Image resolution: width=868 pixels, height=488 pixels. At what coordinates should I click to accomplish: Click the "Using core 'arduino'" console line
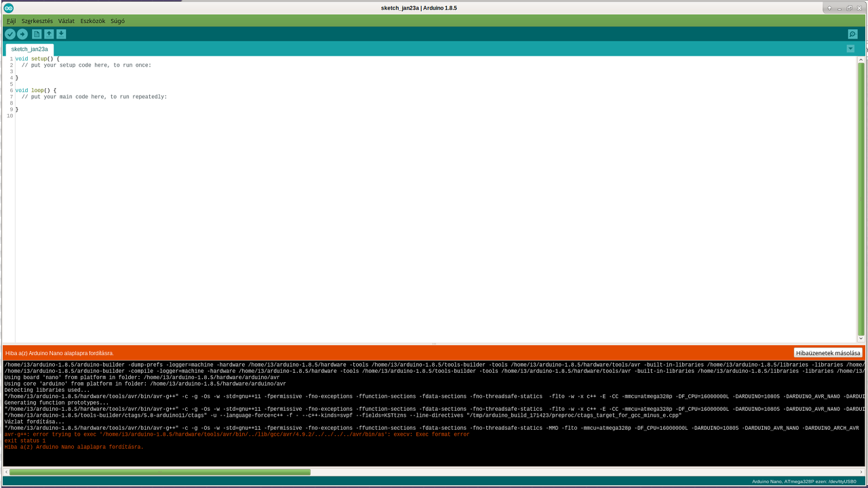click(x=145, y=384)
